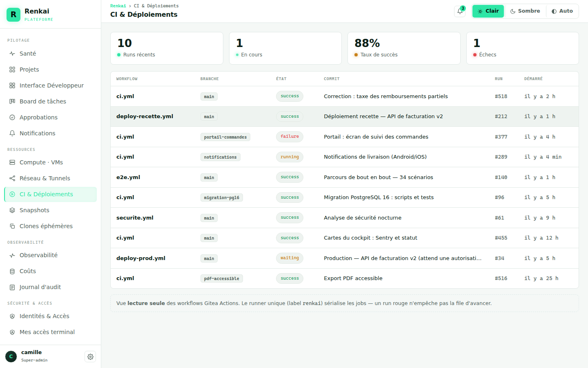The image size is (588, 368).
Task: Click the Clones éphémères copy icon
Action: point(12,226)
